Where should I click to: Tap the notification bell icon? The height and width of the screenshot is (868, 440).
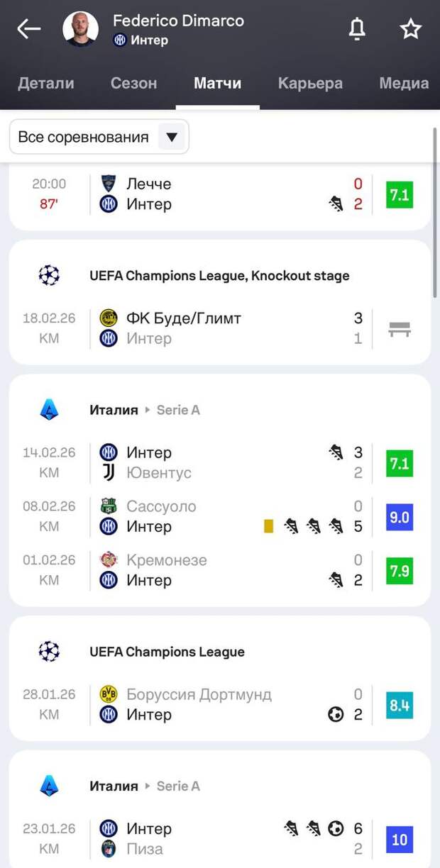tap(357, 29)
